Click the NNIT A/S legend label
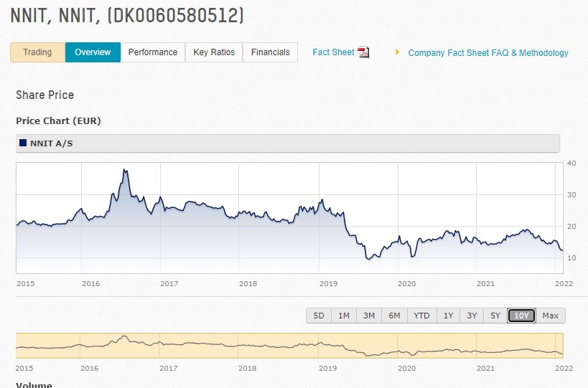The image size is (588, 388). 52,143
